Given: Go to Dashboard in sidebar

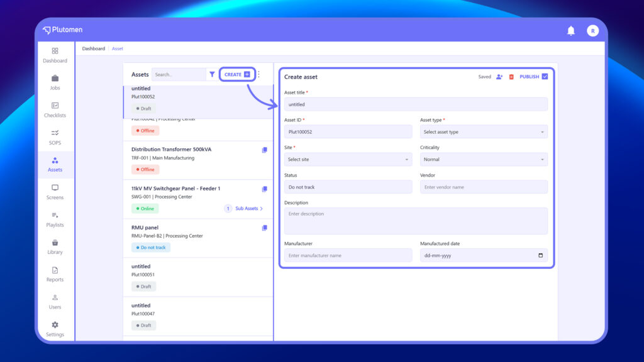Looking at the screenshot, I should (55, 55).
